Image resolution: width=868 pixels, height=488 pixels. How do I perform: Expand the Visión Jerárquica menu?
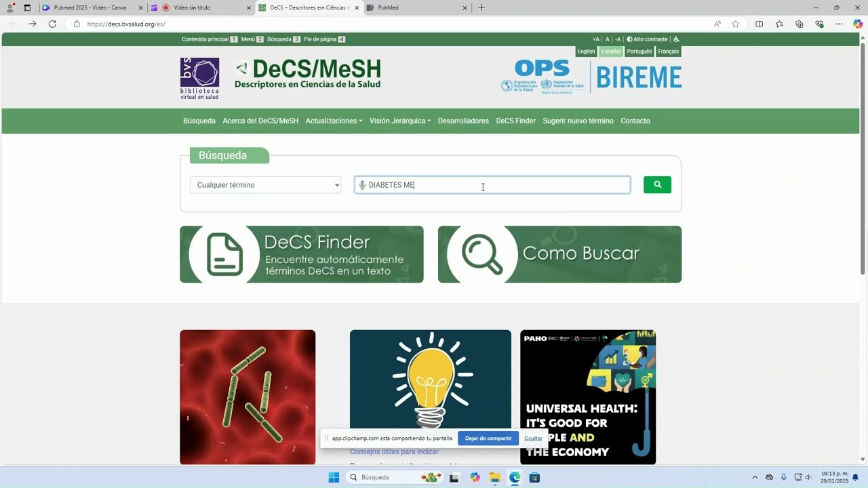(400, 121)
